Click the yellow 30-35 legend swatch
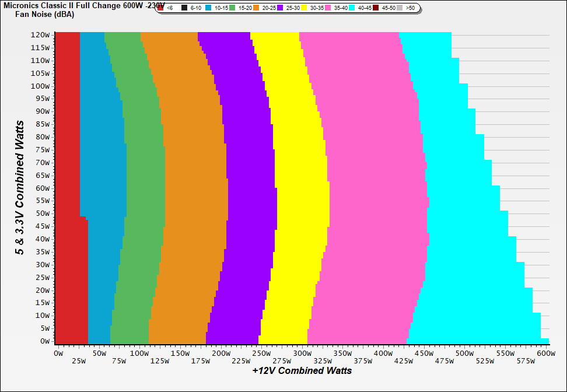Image resolution: width=567 pixels, height=392 pixels. click(x=304, y=8)
